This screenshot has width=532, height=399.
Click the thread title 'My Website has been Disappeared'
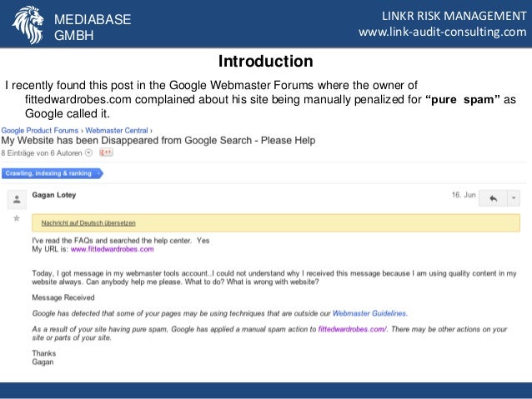coord(158,140)
